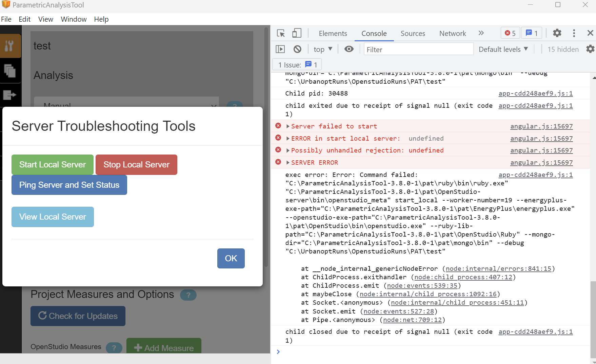Click the 15 hidden messages label
Screen dimensions: 596x364
point(563,49)
